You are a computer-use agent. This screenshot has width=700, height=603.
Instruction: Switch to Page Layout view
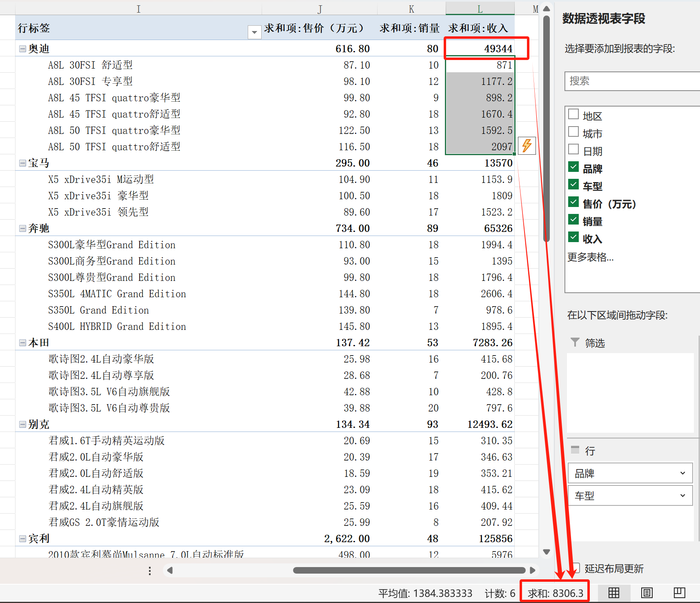(x=647, y=593)
